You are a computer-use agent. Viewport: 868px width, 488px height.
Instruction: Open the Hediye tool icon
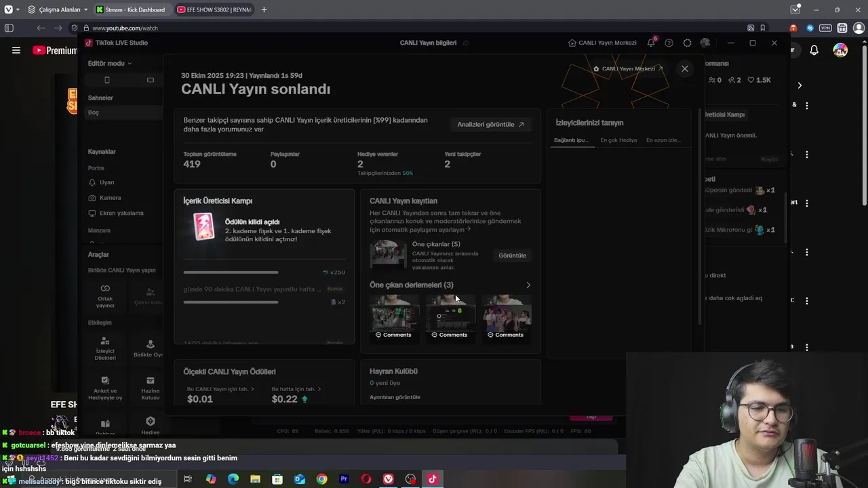(151, 422)
